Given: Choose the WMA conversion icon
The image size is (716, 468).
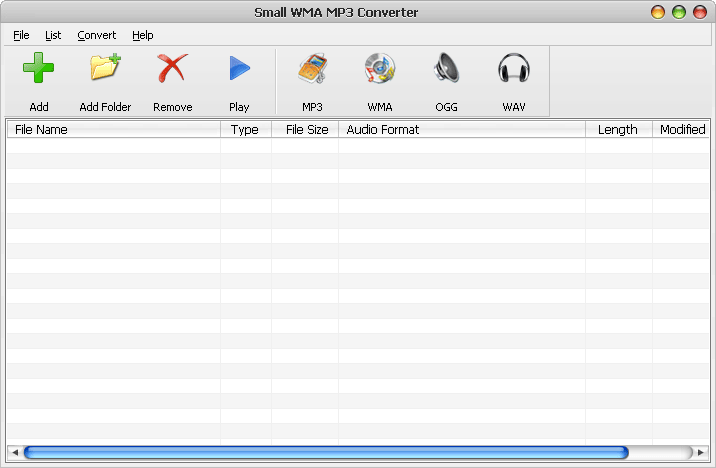Looking at the screenshot, I should click(x=380, y=70).
